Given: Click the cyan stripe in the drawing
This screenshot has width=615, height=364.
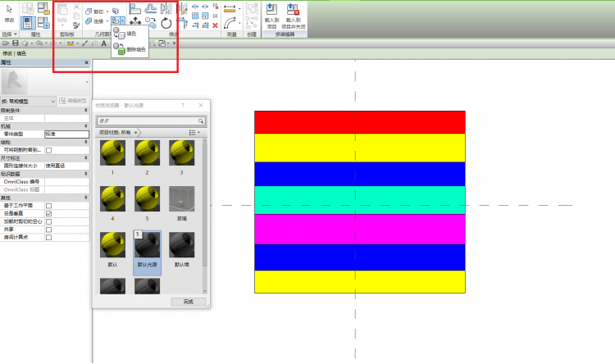Looking at the screenshot, I should point(360,200).
